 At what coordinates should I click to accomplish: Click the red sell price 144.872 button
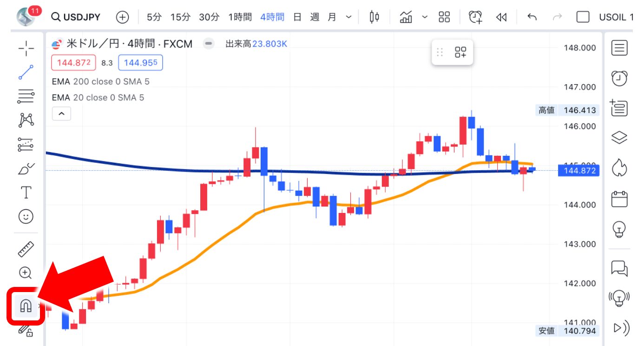73,62
